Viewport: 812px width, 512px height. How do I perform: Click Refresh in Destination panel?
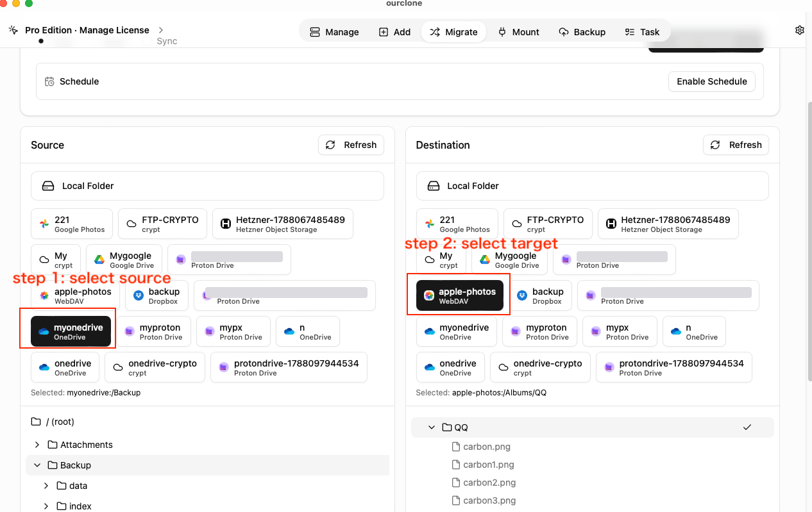736,145
